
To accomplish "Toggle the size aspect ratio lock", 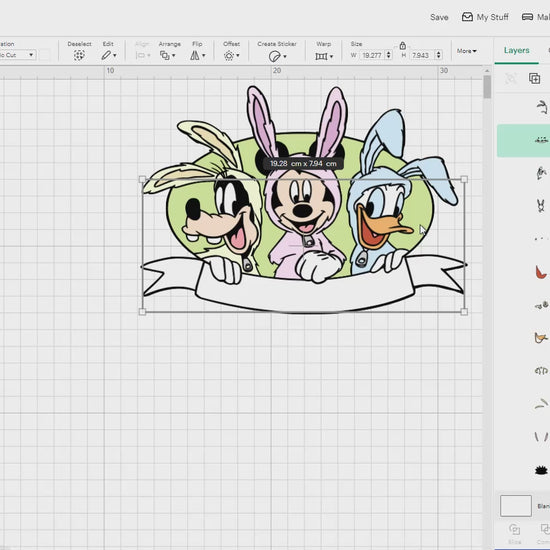I will (403, 46).
